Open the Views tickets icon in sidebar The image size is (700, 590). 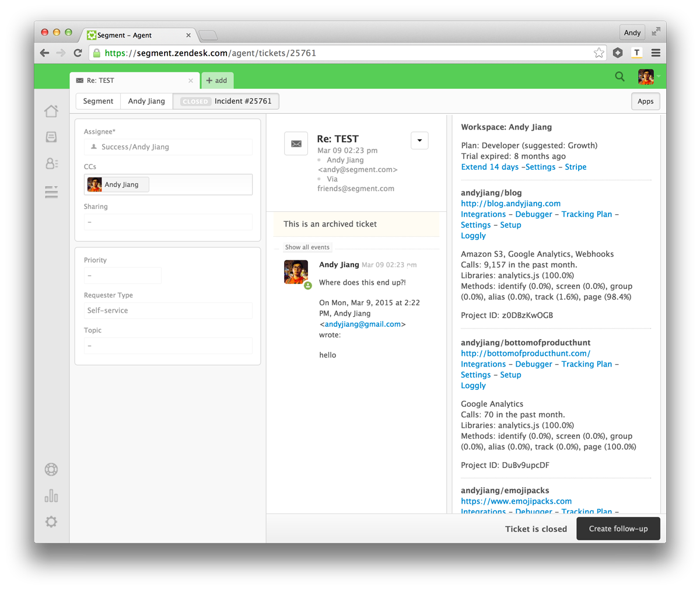[51, 137]
